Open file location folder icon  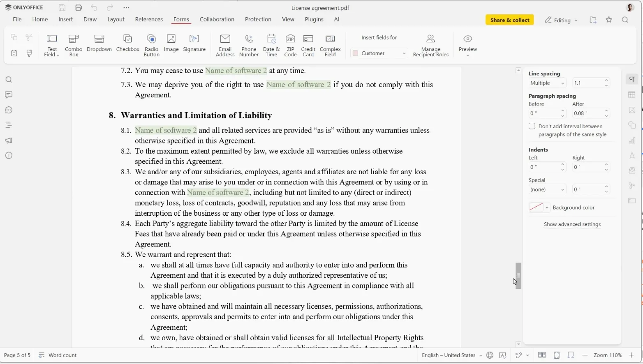coord(593,20)
